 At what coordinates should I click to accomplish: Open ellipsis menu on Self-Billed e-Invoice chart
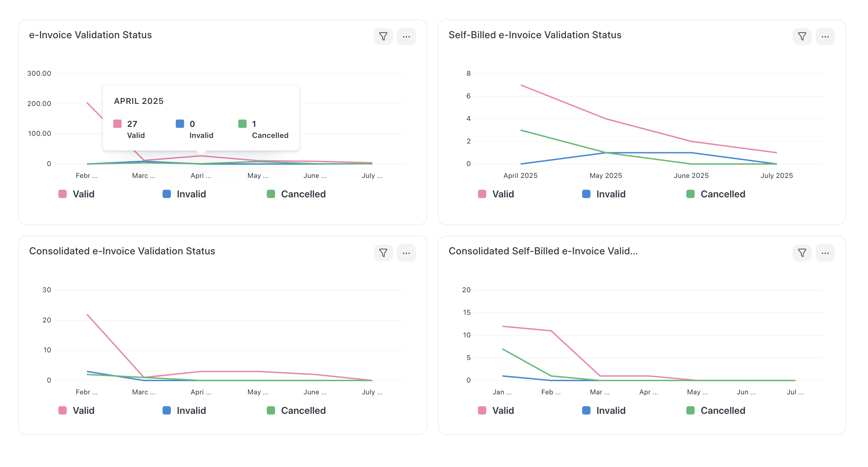coord(825,36)
